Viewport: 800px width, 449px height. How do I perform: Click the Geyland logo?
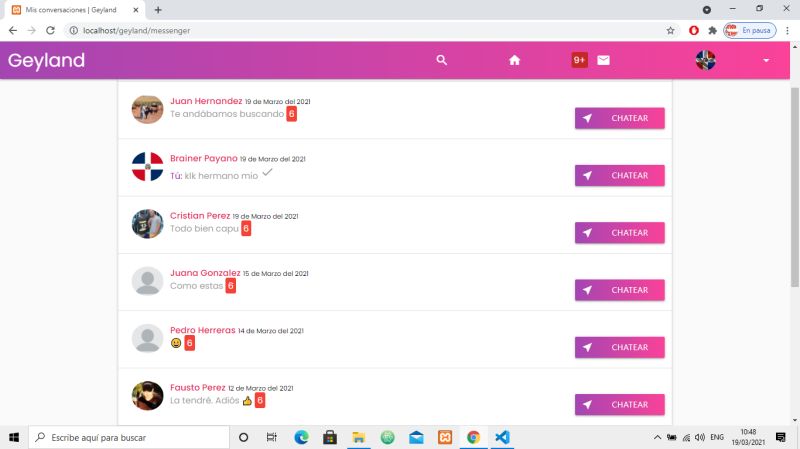[46, 60]
